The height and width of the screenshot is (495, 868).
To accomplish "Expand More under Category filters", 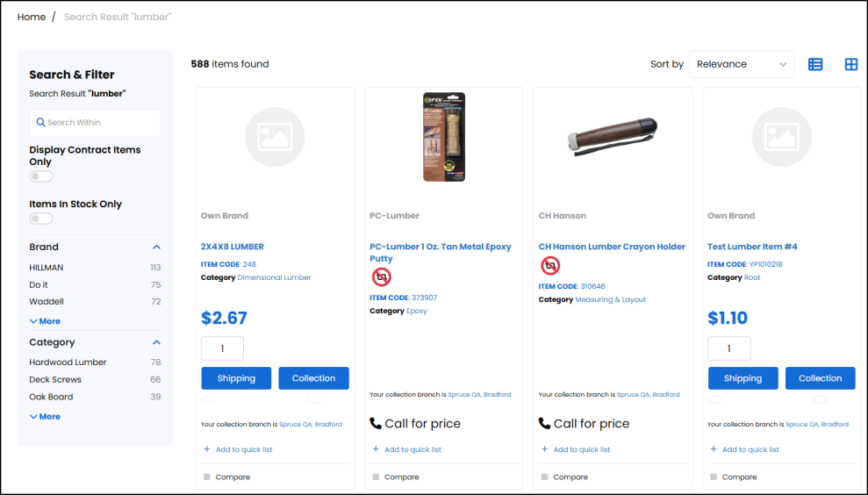I will 45,417.
